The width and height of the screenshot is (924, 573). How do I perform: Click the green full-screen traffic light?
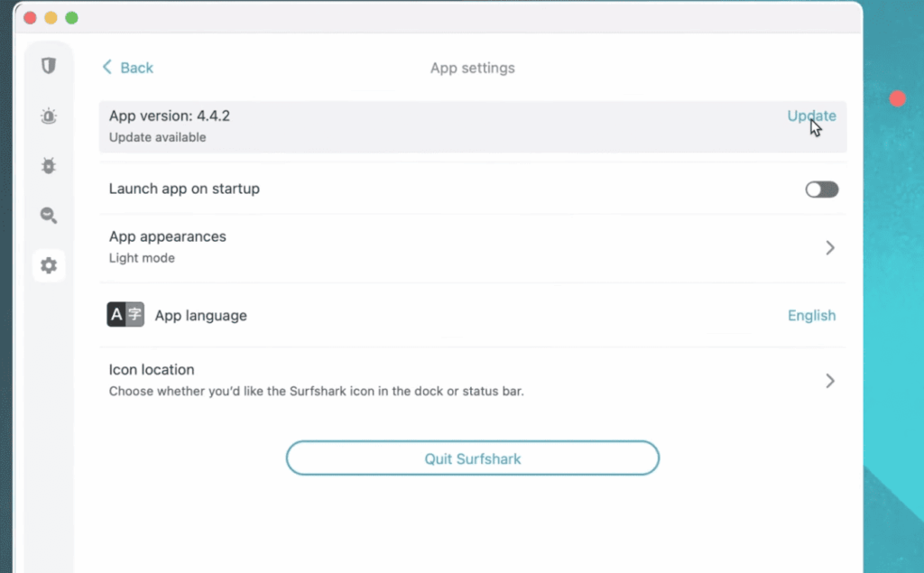[x=70, y=17]
